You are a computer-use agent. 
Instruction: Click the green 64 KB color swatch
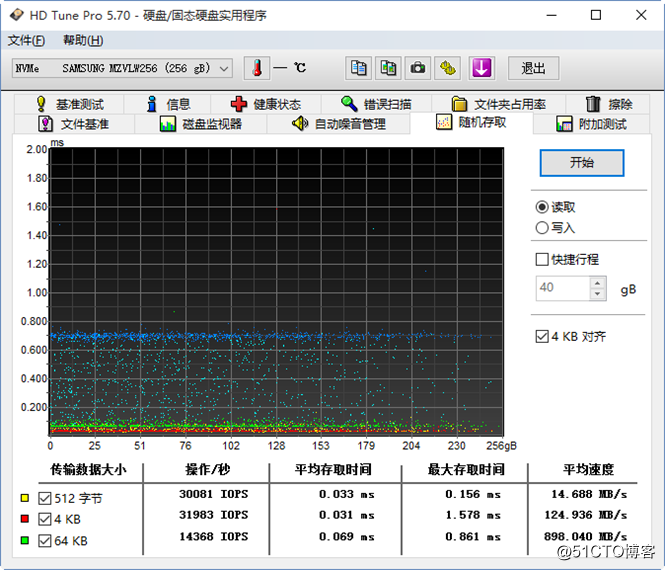click(25, 540)
